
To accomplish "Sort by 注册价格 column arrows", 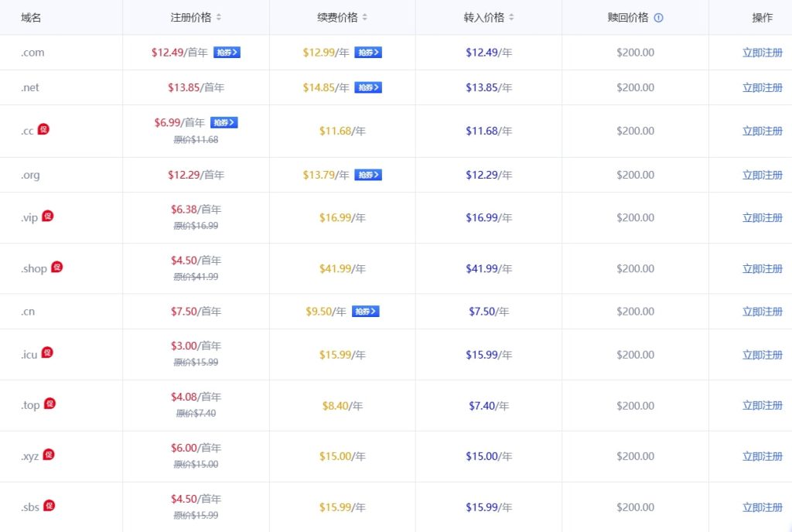I will click(219, 18).
